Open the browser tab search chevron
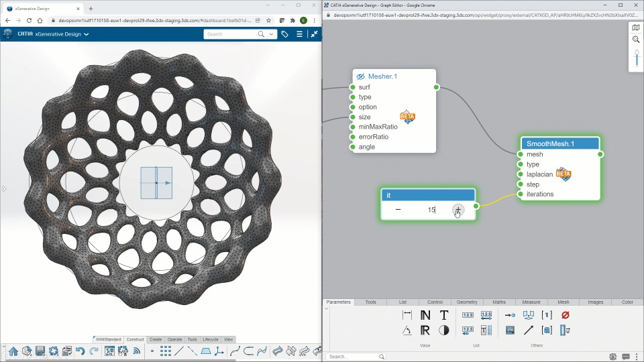The width and height of the screenshot is (644, 362). click(x=268, y=5)
